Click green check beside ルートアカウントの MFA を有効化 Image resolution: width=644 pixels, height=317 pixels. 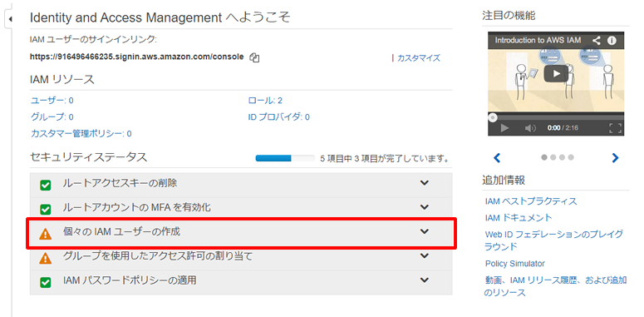[x=45, y=210]
